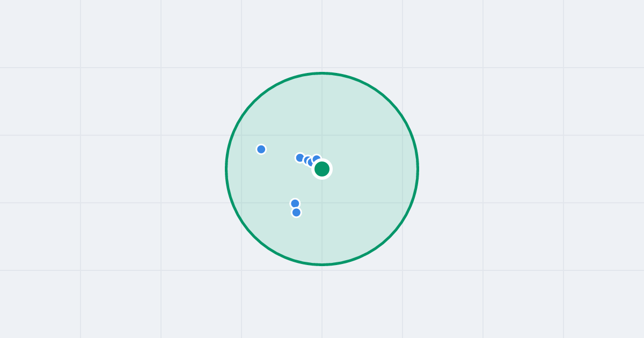Select the lower blue dot of the bottom pair
This screenshot has width=644, height=338.
pos(296,212)
